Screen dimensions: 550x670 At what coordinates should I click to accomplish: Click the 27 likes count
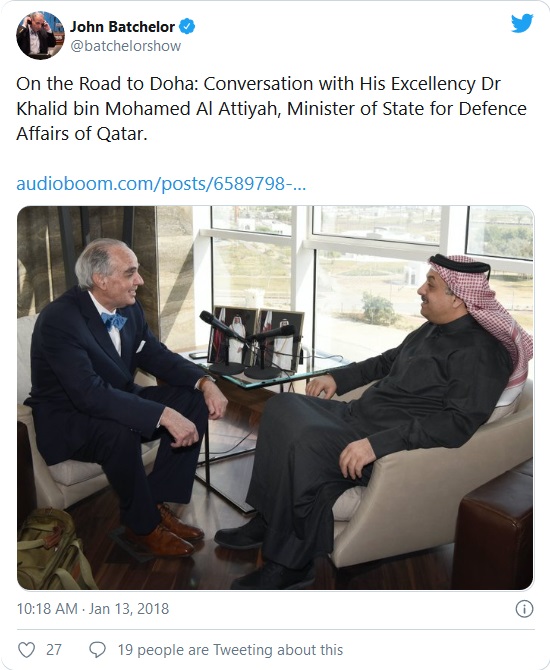pos(54,649)
